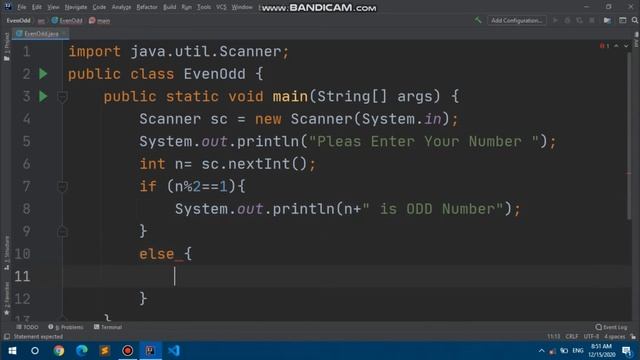Screen dimensions: 640x360
Task: Click the disabled Run toolbar button
Action: click(555, 20)
